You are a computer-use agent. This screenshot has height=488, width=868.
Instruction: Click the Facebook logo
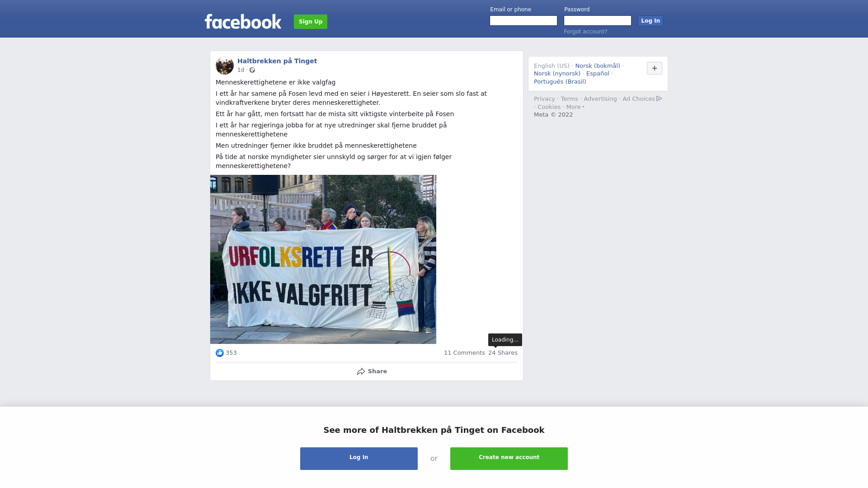243,21
